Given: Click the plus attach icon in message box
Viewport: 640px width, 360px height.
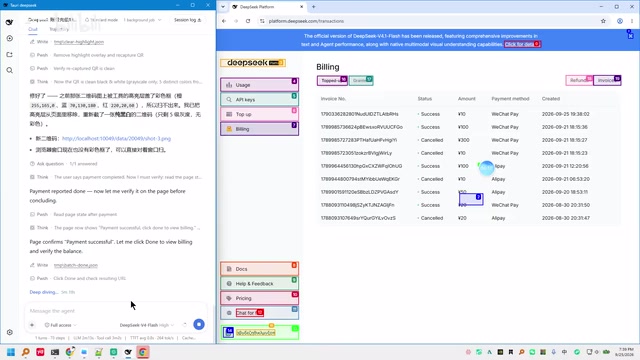Looking at the screenshot, I should pos(32,325).
